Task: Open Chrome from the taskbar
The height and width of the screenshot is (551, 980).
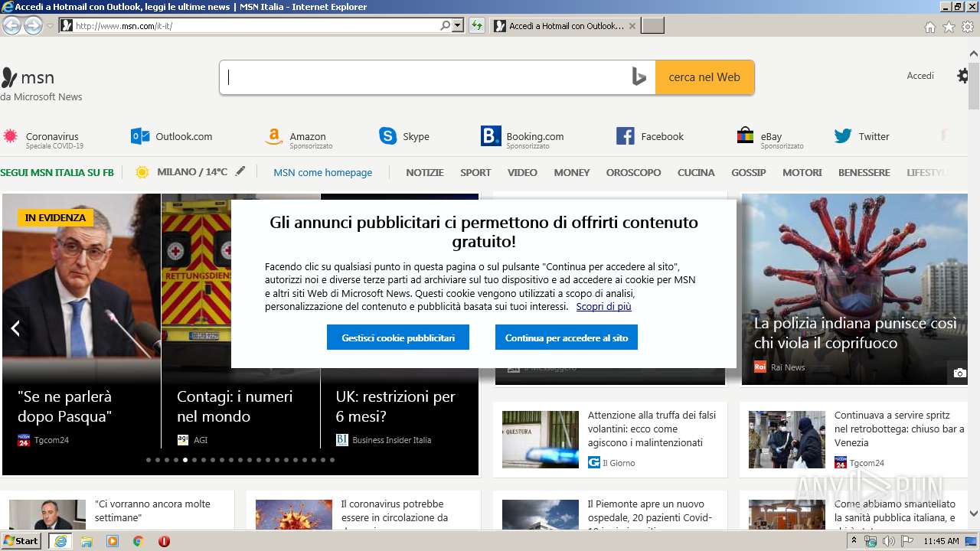Action: pos(138,541)
